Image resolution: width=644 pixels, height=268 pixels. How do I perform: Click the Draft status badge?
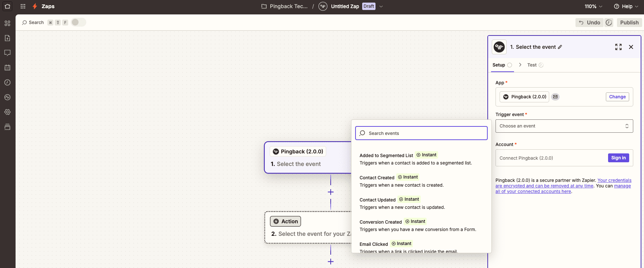369,6
